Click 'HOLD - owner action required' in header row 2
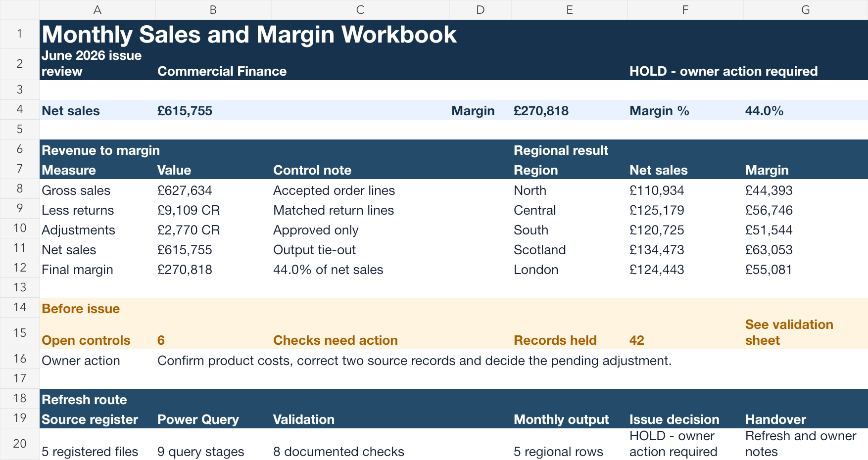Viewport: 868px width, 460px height. pos(723,71)
